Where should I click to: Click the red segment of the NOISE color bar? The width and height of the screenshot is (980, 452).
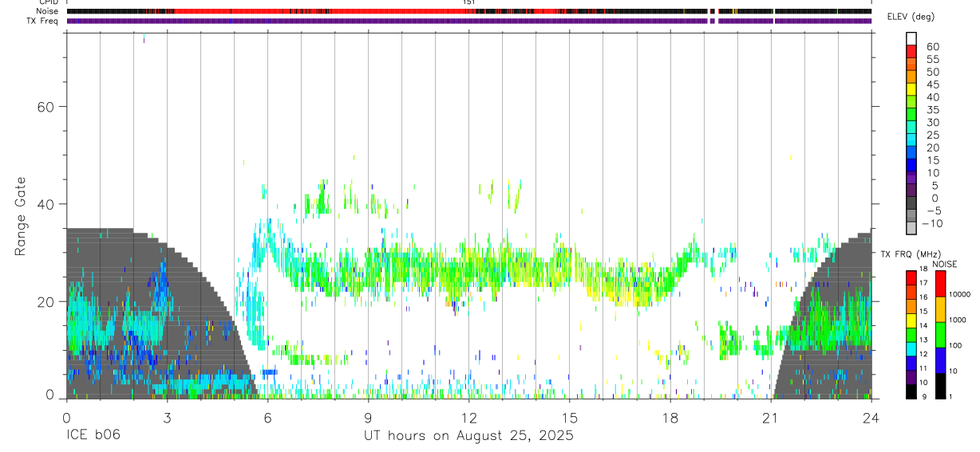[x=941, y=283]
